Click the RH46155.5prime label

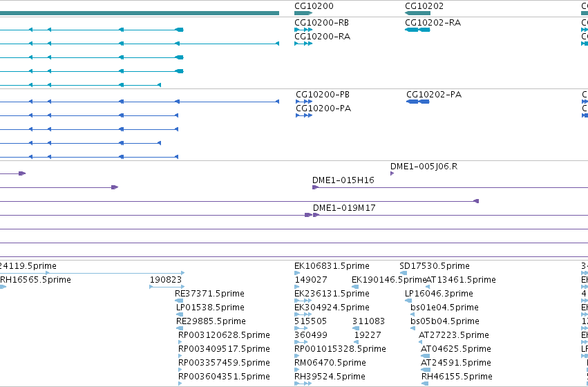coord(457,377)
